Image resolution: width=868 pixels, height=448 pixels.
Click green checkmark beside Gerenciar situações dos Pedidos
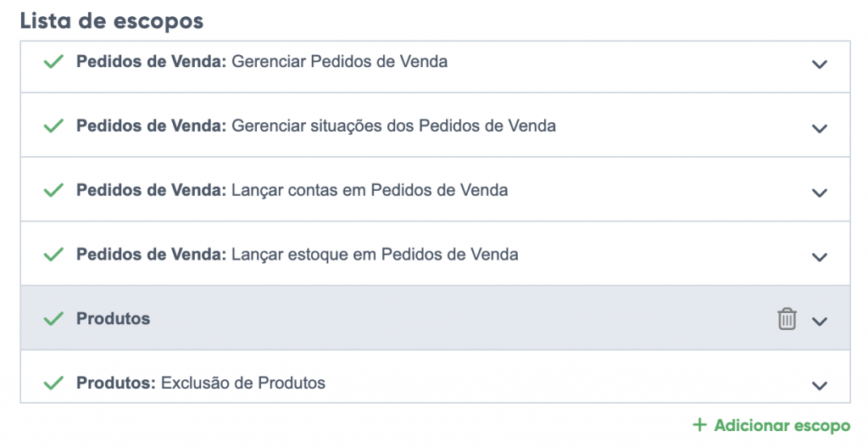point(53,126)
